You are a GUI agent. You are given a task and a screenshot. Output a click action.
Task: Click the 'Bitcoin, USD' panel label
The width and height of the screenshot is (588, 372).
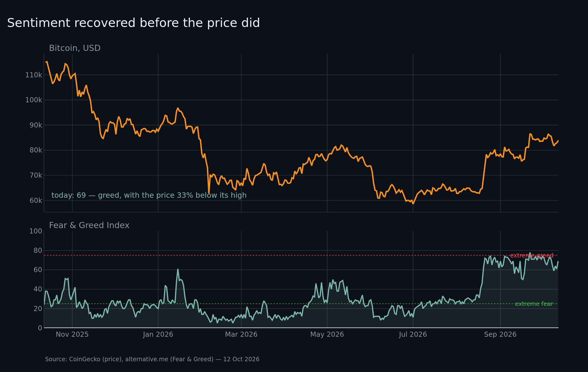[x=75, y=48]
